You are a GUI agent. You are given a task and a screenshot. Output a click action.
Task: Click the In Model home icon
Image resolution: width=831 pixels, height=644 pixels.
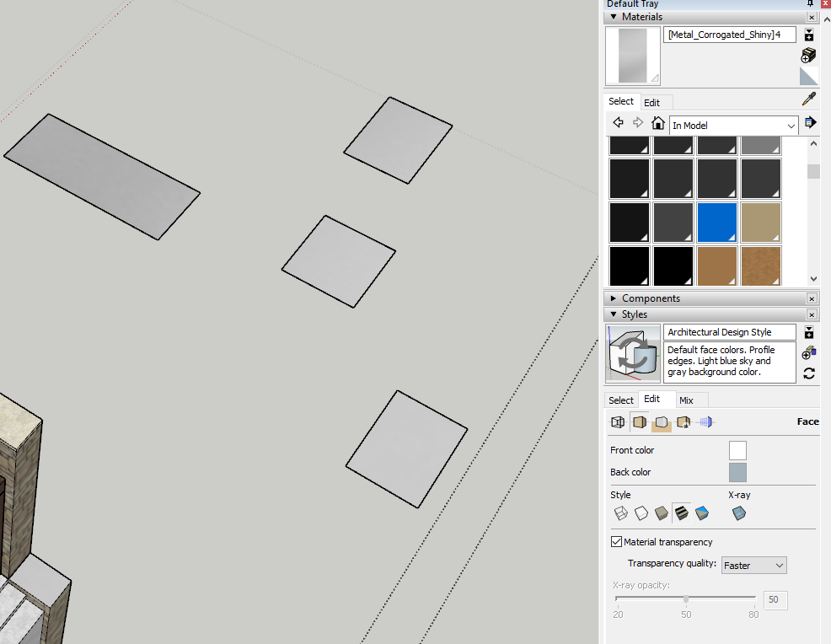click(657, 123)
